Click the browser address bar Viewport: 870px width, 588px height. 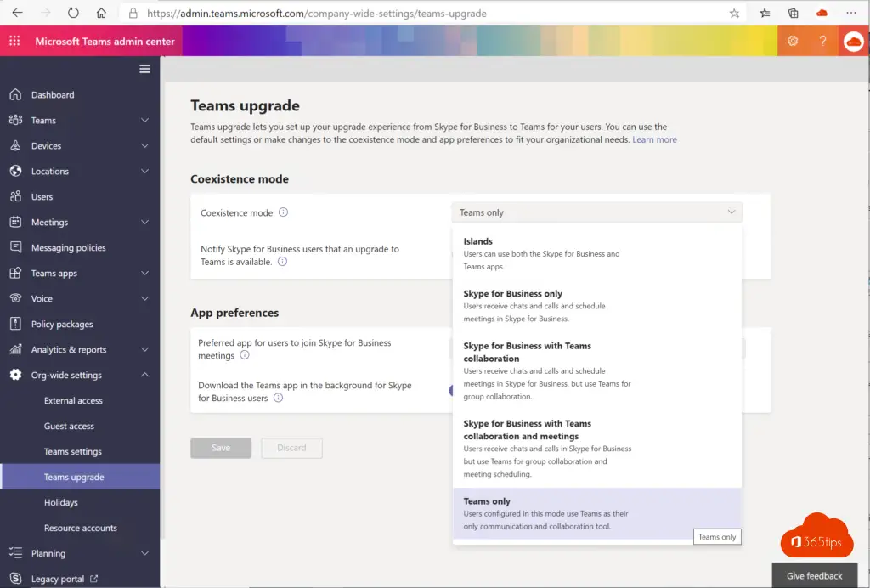click(x=425, y=14)
